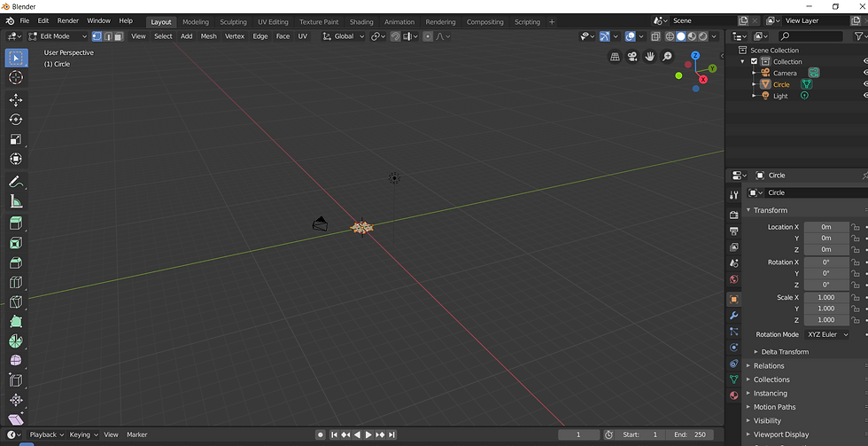Select the Spin tool
868x446 pixels.
pyautogui.click(x=16, y=341)
